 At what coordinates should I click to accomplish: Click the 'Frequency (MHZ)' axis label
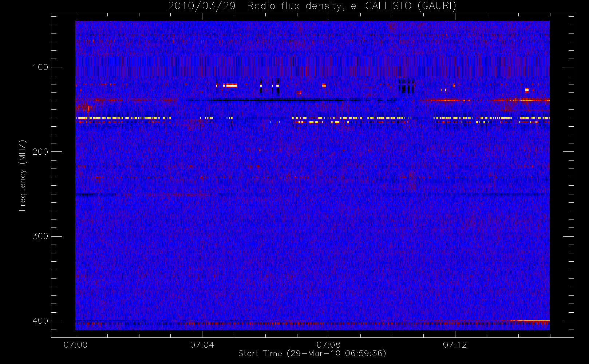point(23,175)
